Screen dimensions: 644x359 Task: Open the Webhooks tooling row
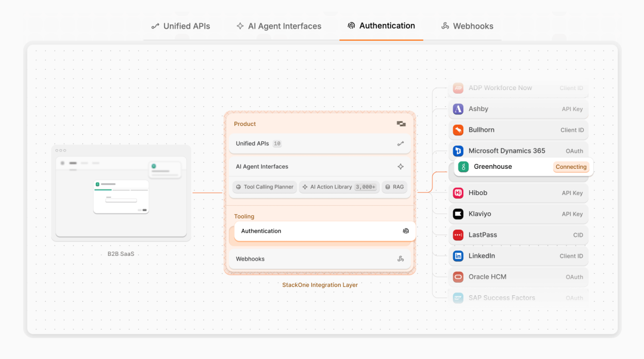[x=320, y=259]
